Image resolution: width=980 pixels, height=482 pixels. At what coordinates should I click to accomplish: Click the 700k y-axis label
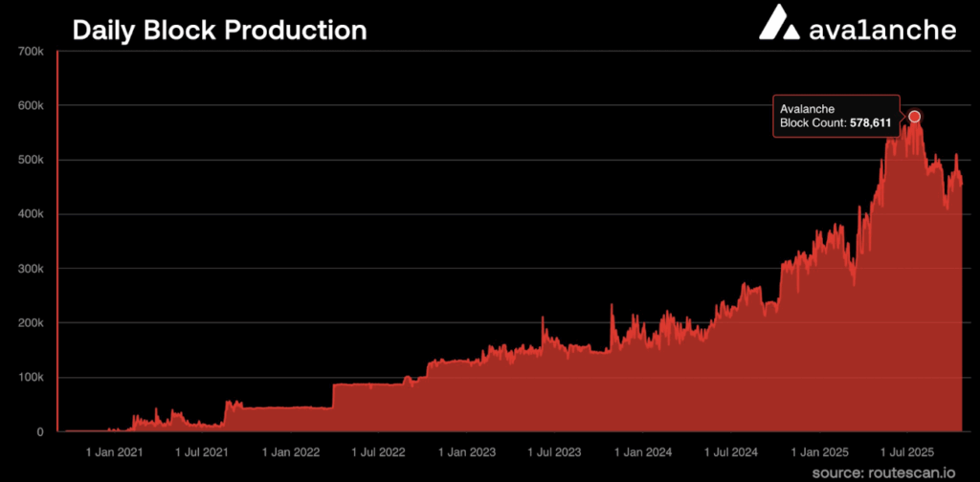click(x=31, y=50)
